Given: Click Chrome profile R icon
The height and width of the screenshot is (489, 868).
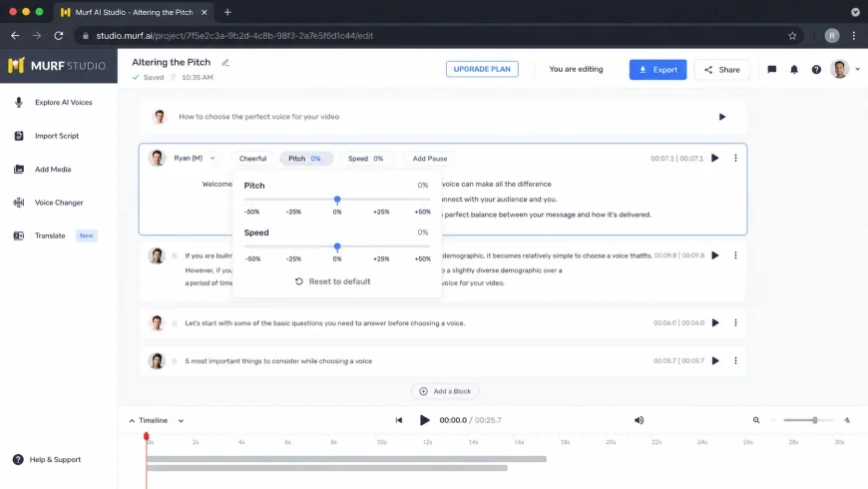Looking at the screenshot, I should (831, 36).
